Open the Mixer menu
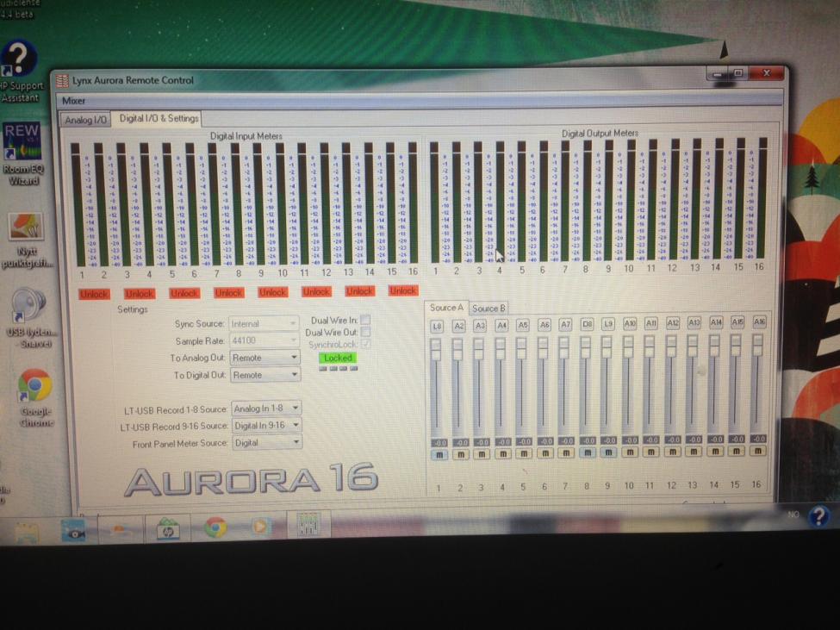The width and height of the screenshot is (840, 630). point(73,101)
